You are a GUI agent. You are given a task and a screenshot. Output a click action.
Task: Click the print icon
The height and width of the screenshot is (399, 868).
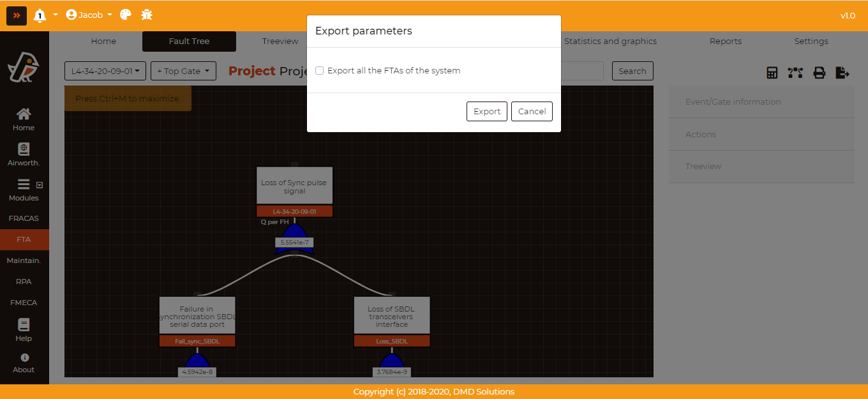pos(819,73)
